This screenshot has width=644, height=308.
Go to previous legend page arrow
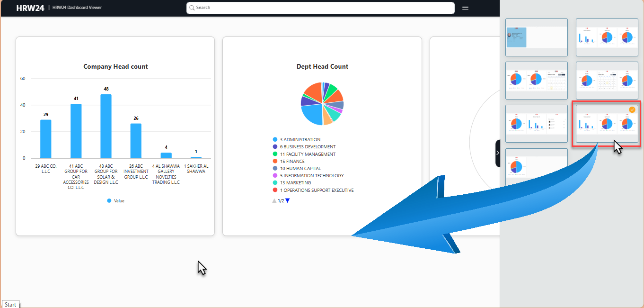pos(274,201)
